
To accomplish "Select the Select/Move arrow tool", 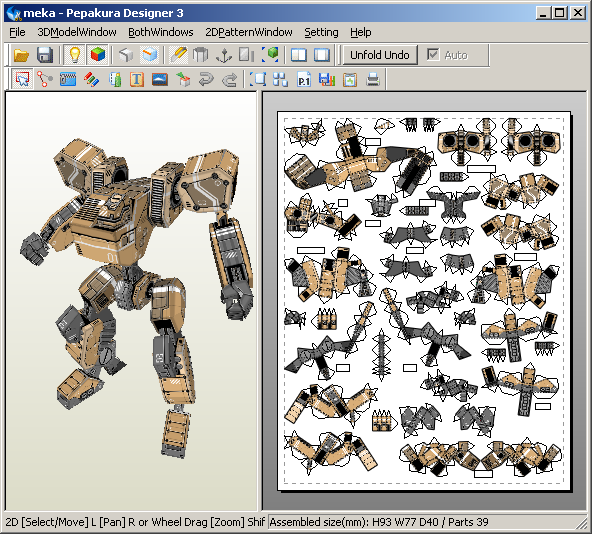I will point(22,79).
